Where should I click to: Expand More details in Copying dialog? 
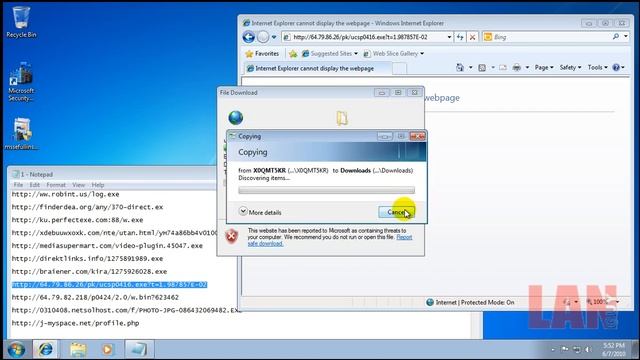point(260,212)
